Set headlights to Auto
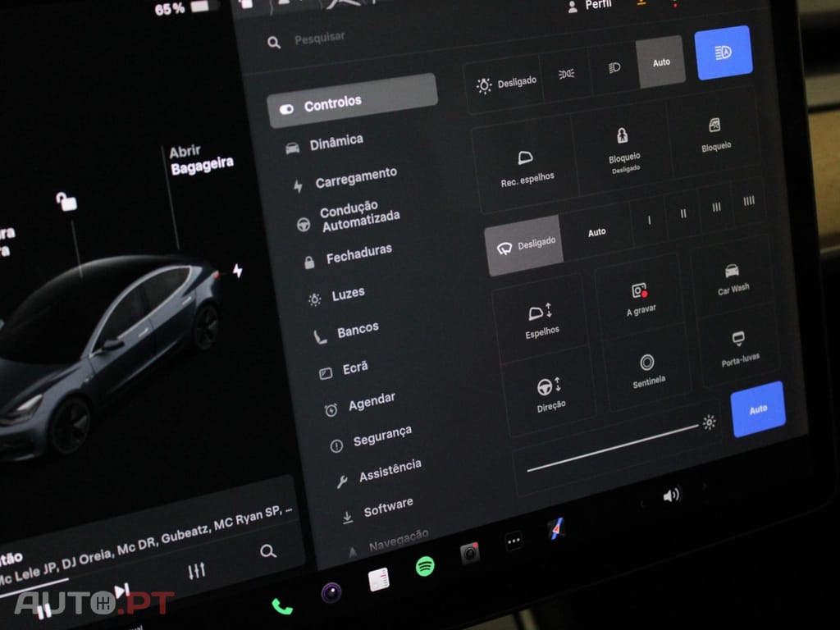 (660, 62)
